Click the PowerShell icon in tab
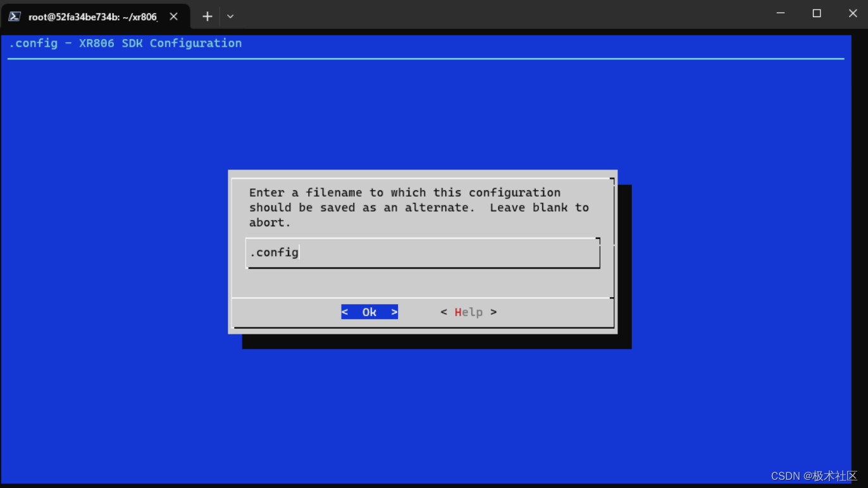Image resolution: width=868 pixels, height=488 pixels. click(x=15, y=16)
